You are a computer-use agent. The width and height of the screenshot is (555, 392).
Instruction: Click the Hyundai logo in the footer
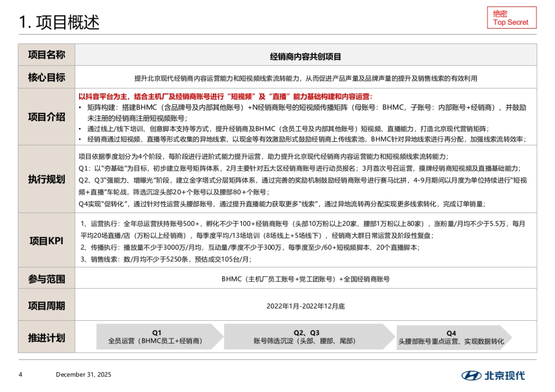point(472,376)
